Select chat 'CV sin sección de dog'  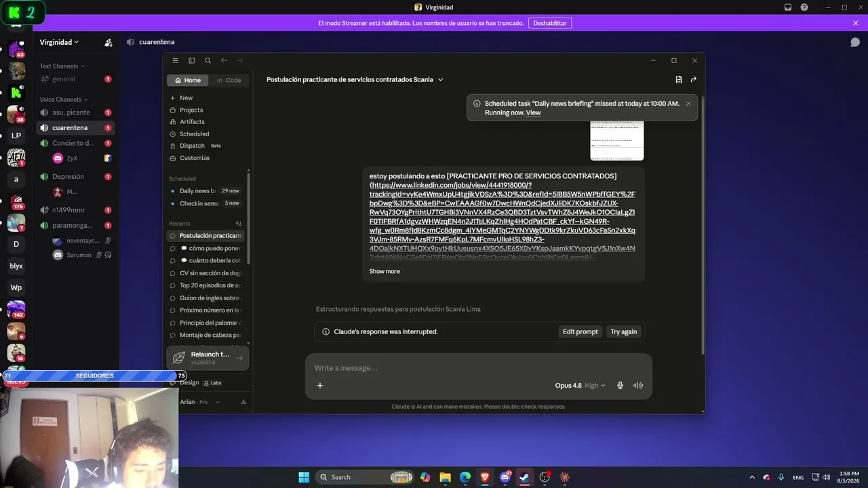pos(205,273)
